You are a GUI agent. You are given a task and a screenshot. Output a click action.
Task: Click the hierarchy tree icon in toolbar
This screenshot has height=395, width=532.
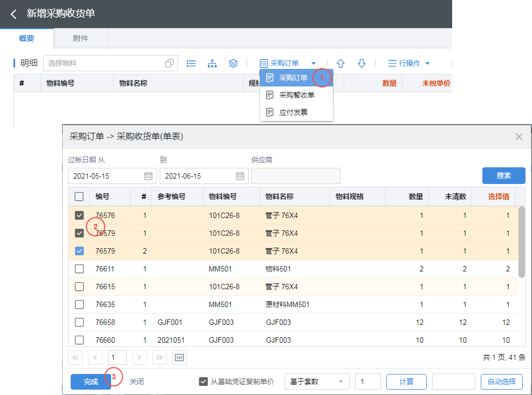pyautogui.click(x=212, y=63)
